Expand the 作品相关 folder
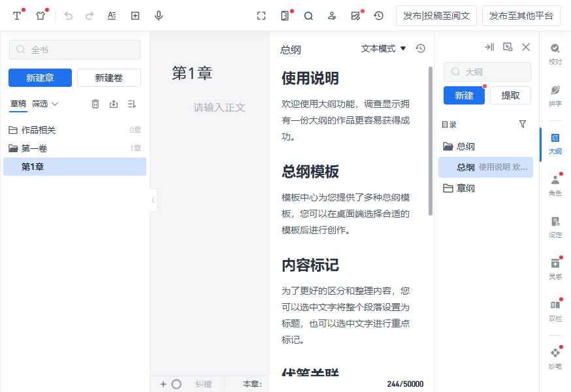The height and width of the screenshot is (392, 571). point(74,130)
